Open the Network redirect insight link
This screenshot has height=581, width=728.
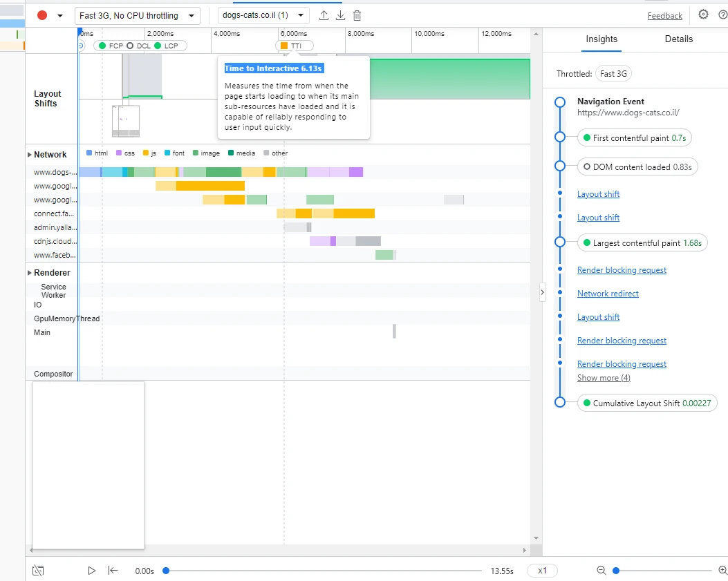pos(608,294)
